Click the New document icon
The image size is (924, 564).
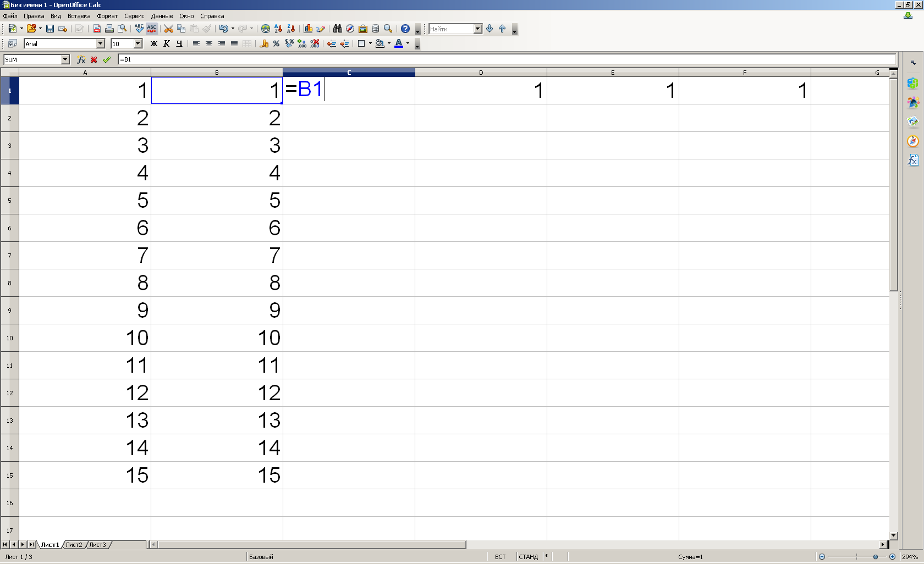[x=13, y=29]
